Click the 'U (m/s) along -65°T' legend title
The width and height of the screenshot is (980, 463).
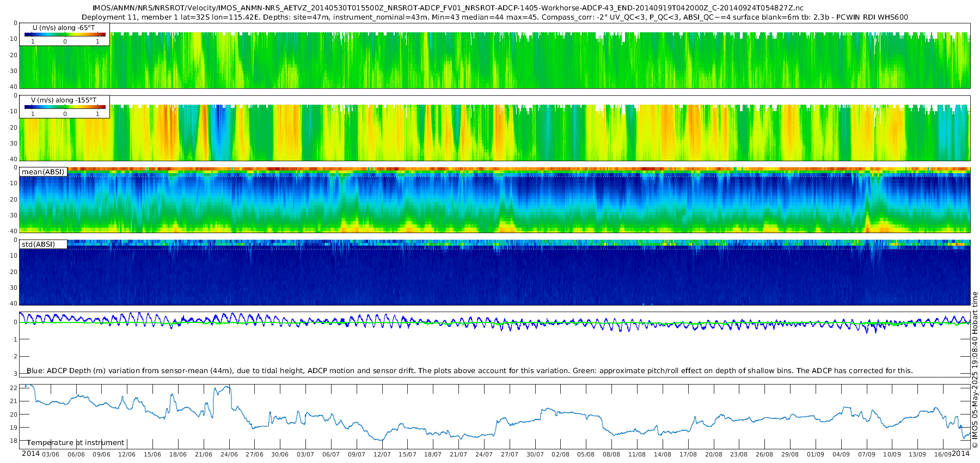click(64, 28)
